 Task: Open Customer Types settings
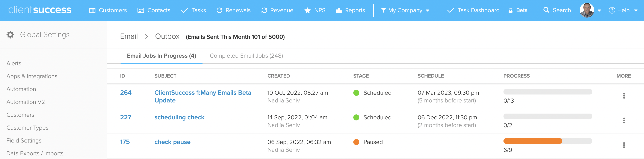click(27, 128)
